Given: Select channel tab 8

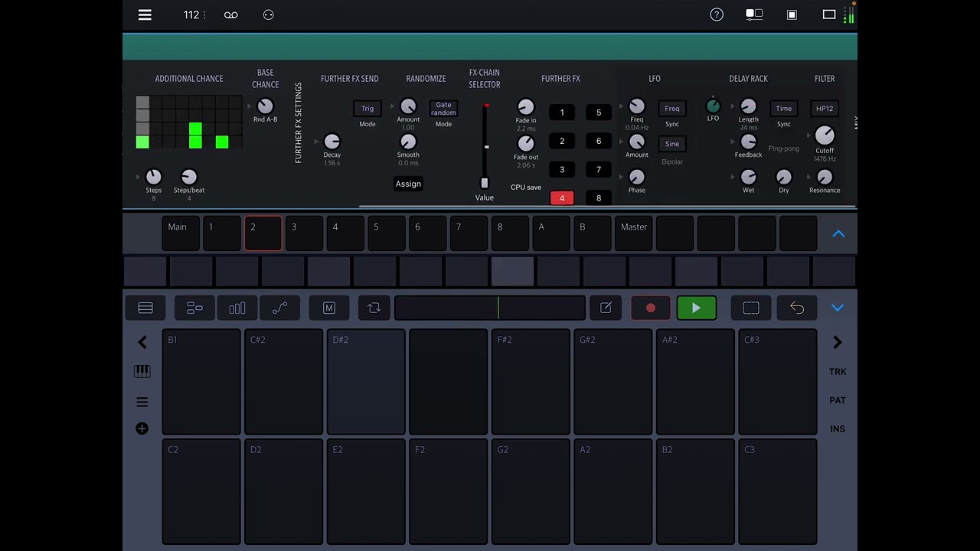Looking at the screenshot, I should [511, 233].
